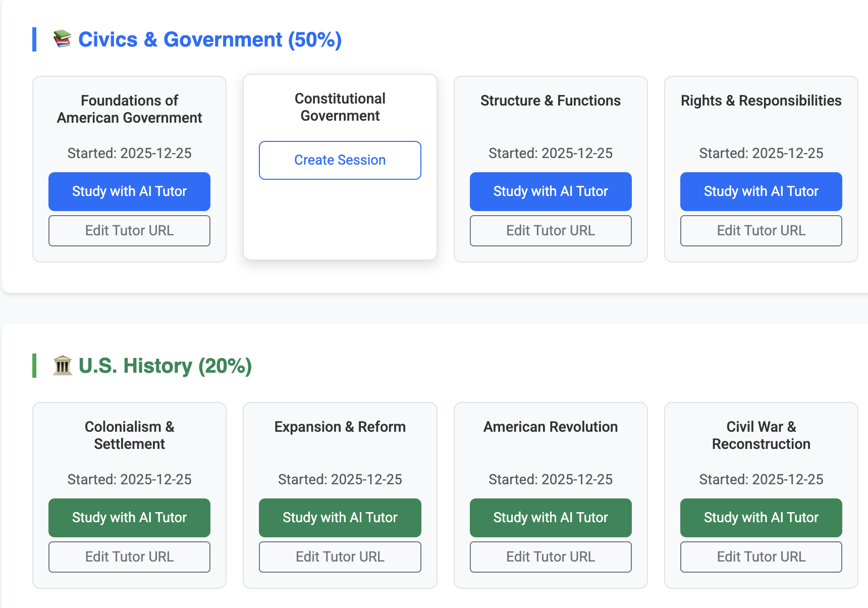Screen dimensions: 868x608
Task: Start AI Tutor for Rights & Responsibilities
Action: click(x=761, y=191)
